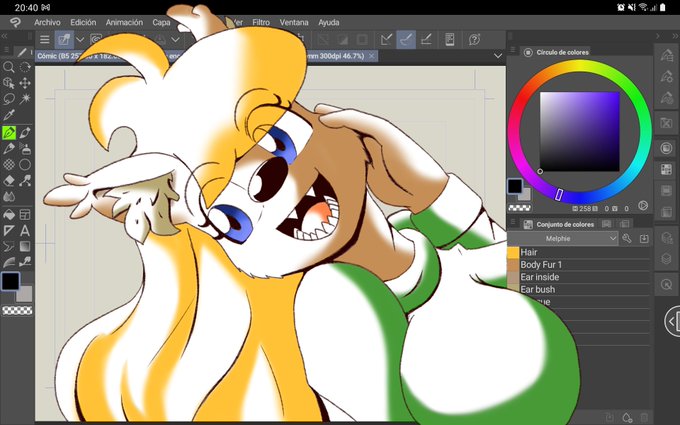Viewport: 680px width, 425px height.
Task: Toggle Snap to Ruler in command bar
Action: click(386, 40)
